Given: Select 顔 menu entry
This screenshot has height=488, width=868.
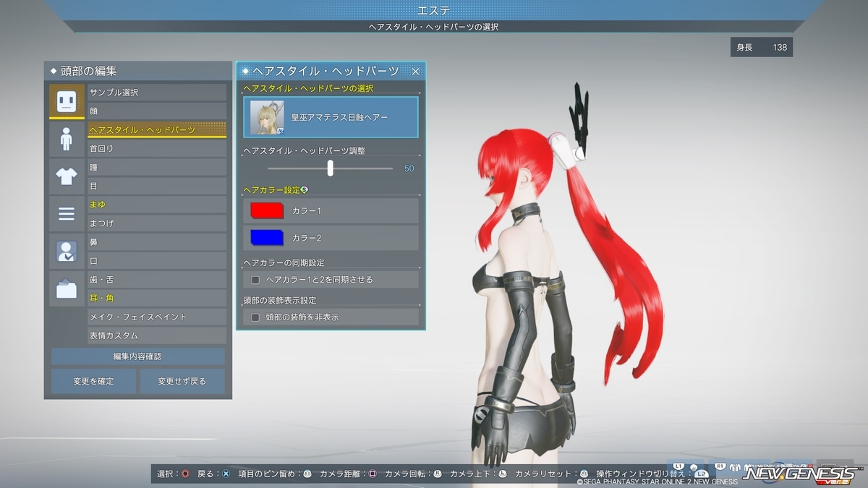Looking at the screenshot, I should tap(157, 111).
